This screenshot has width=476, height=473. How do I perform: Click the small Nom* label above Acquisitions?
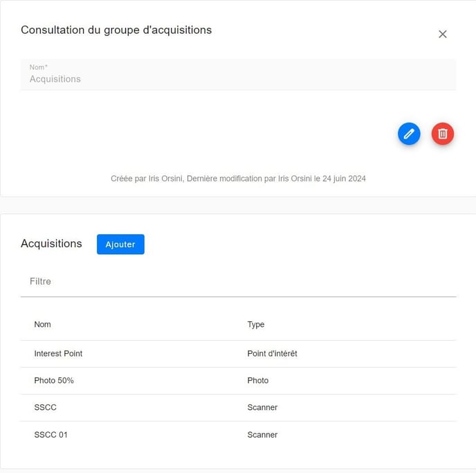point(39,67)
